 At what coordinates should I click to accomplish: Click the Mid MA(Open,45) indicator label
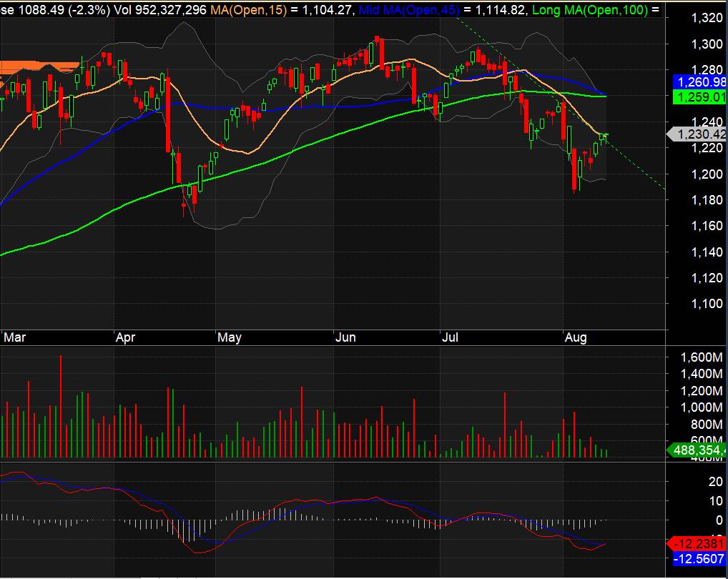click(409, 9)
